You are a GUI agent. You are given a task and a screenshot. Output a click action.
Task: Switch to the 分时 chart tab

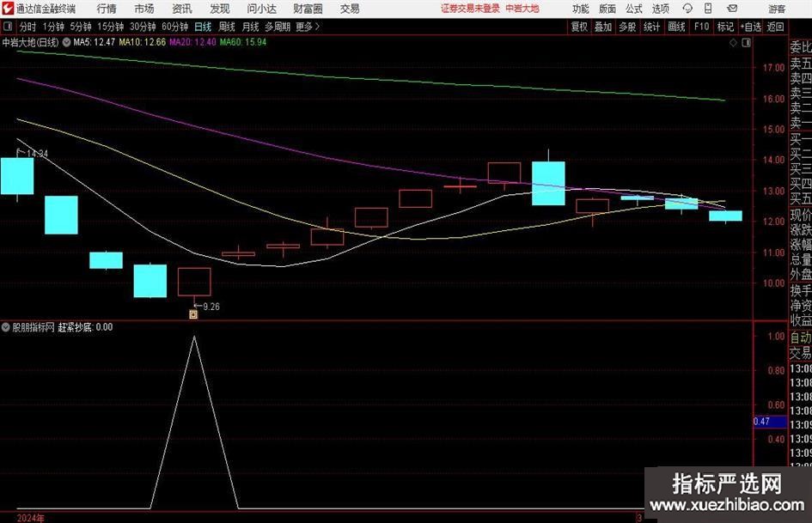(x=27, y=27)
